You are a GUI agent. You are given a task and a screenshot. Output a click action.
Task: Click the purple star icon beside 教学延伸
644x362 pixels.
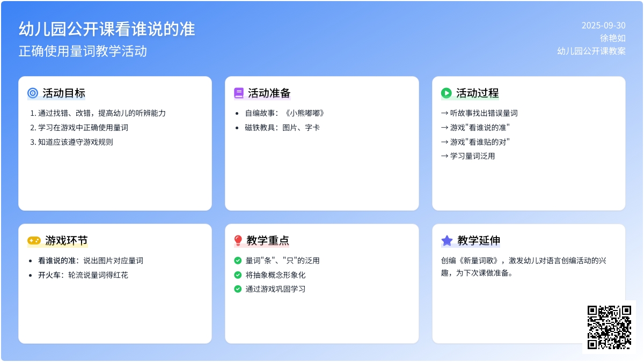coord(447,241)
